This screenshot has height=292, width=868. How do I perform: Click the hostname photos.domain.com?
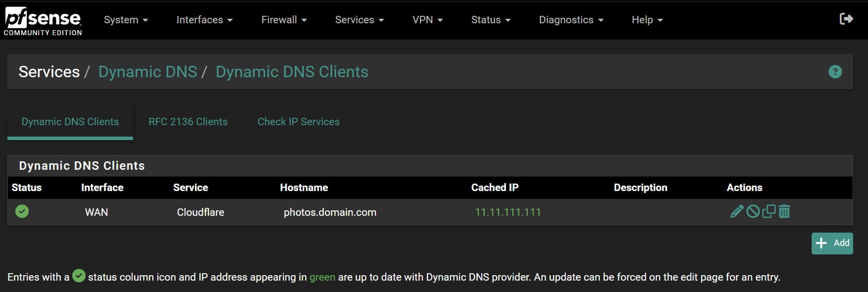(330, 212)
